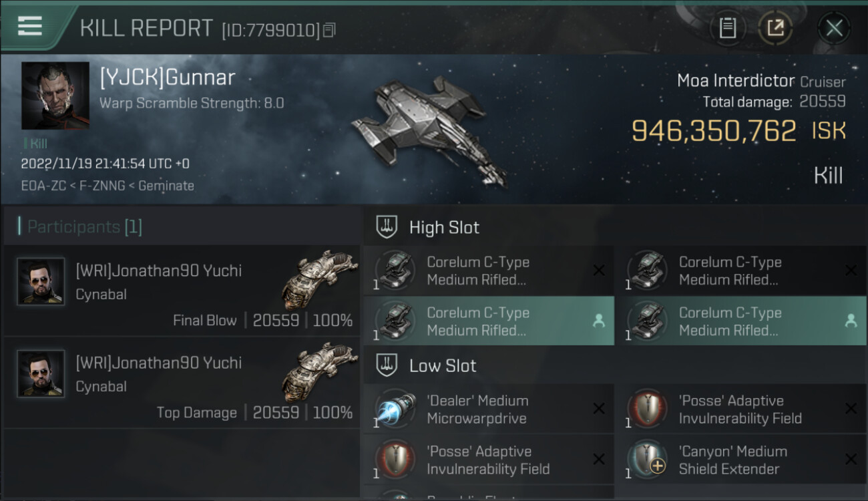
Task: Close the kill report window
Action: pos(834,28)
